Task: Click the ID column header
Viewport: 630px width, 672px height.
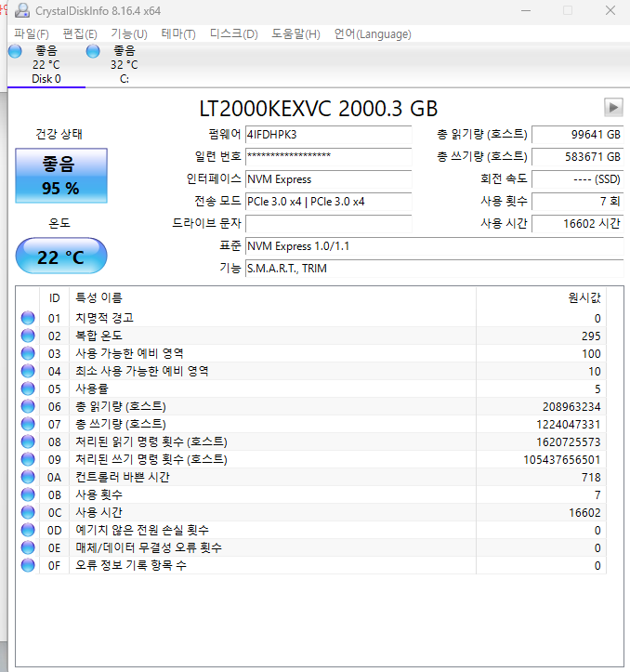Action: pos(54,297)
